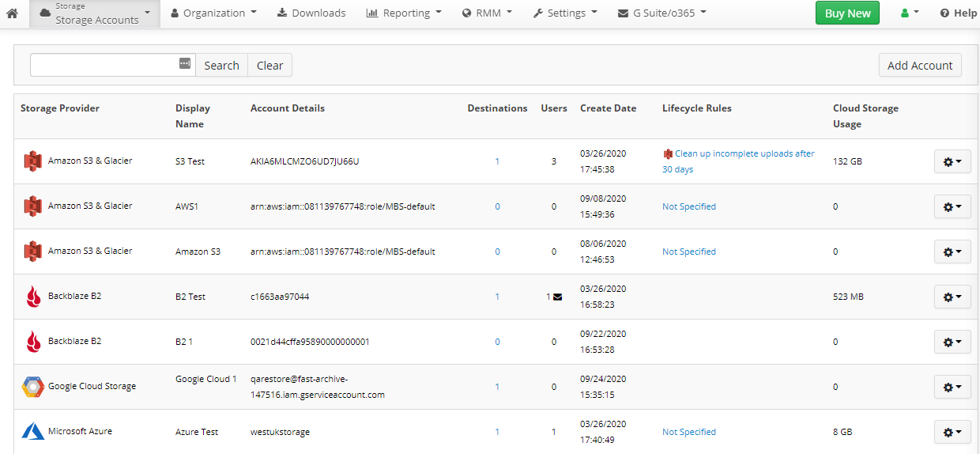This screenshot has height=454, width=980.
Task: Open 'Clean up incomplete uploads' lifecycle rule link
Action: (x=738, y=161)
